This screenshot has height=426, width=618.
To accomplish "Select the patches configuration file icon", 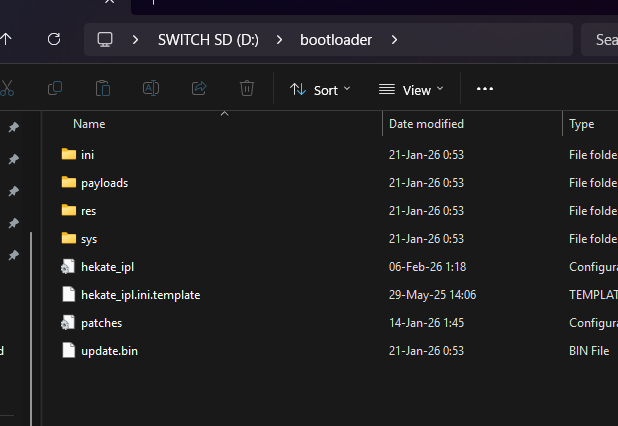I will point(68,322).
